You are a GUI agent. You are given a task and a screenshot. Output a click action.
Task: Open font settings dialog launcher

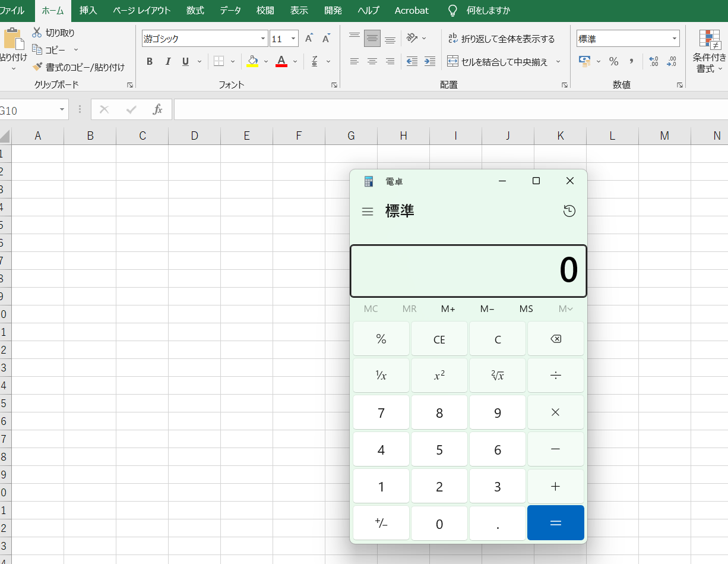point(334,86)
